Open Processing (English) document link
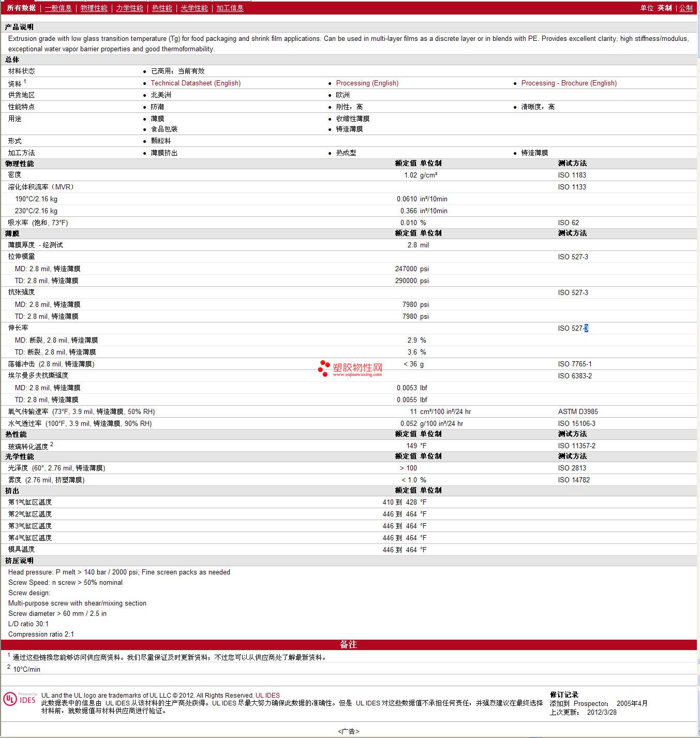The width and height of the screenshot is (700, 738). click(367, 83)
